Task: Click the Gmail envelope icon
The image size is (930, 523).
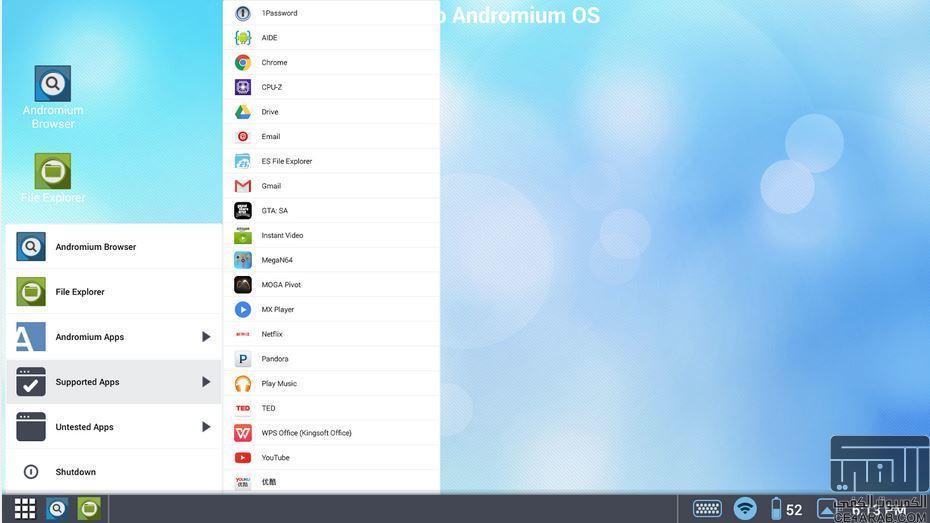Action: 243,186
